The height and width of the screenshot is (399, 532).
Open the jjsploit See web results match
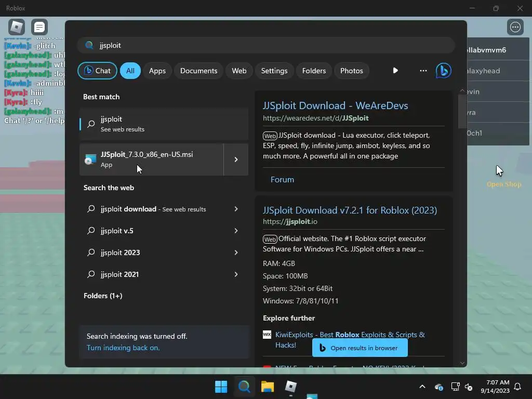click(164, 124)
